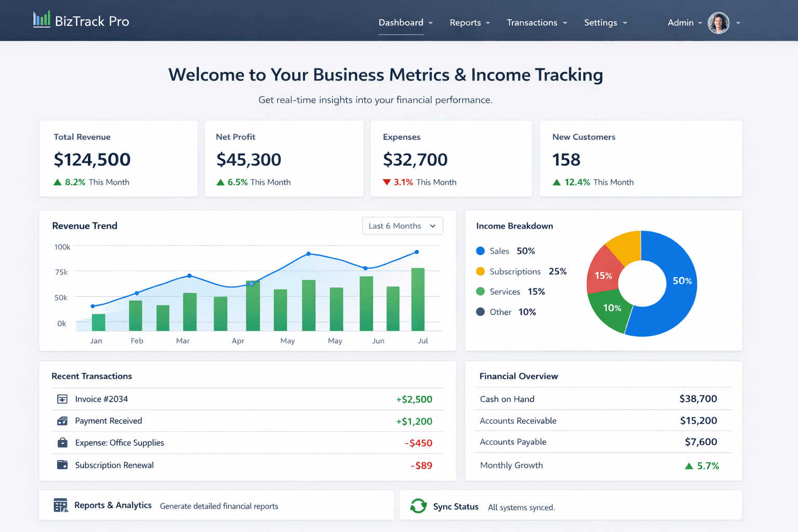Click the Other legend color dot
The image size is (798, 532).
click(480, 312)
